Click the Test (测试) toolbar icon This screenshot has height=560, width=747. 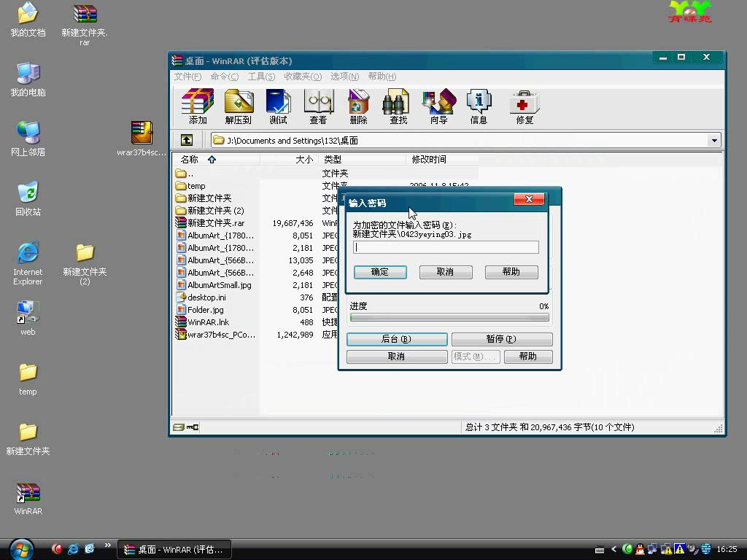tap(278, 106)
